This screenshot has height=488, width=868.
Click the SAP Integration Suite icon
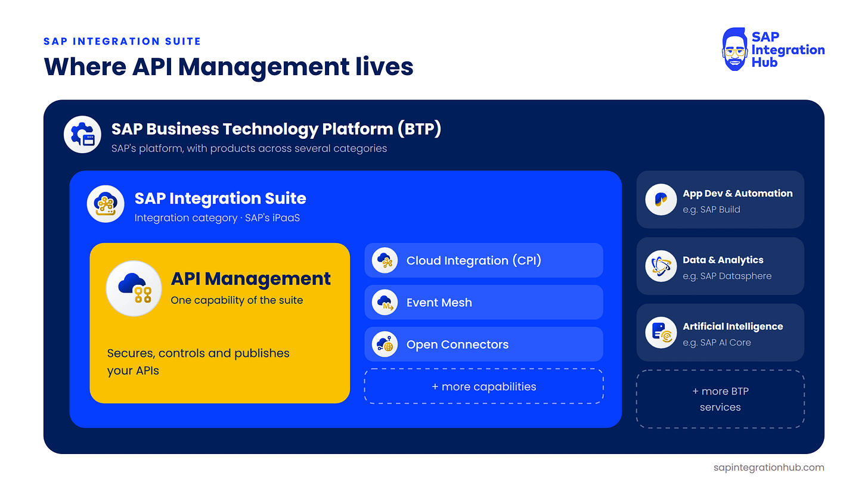(x=106, y=204)
